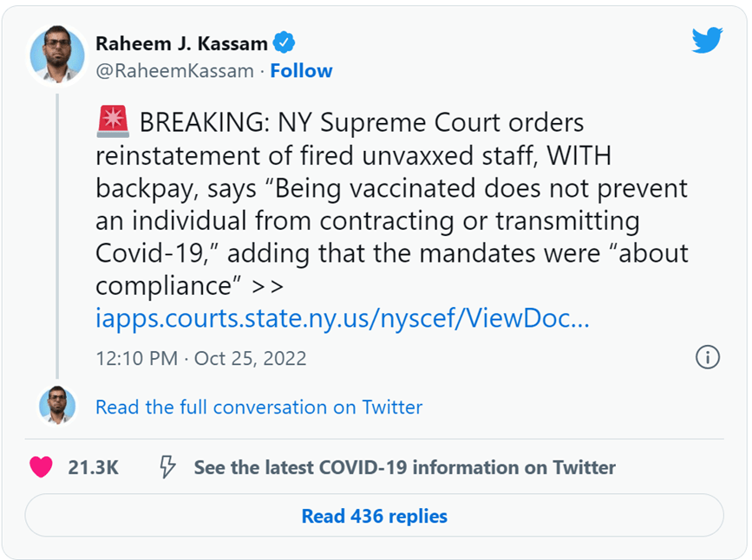Follow @RaheemKassam

click(x=301, y=71)
